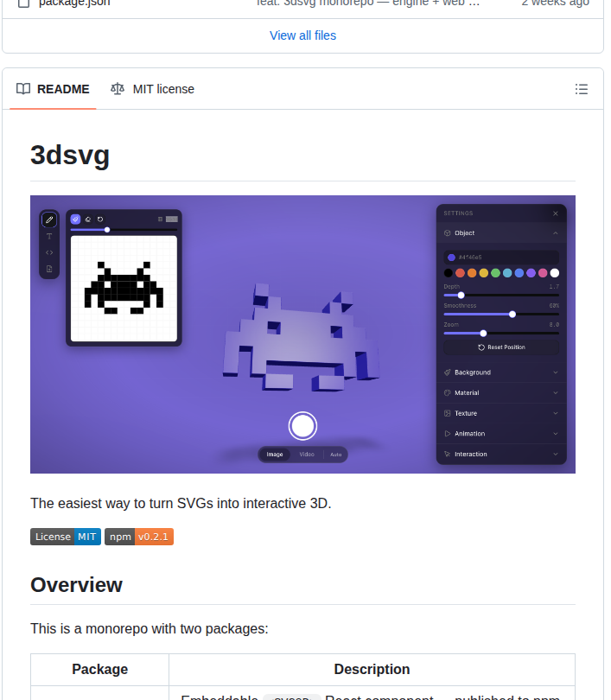Screen dimensions: 611x700
Task: Click the Overview heading
Action: (x=76, y=585)
